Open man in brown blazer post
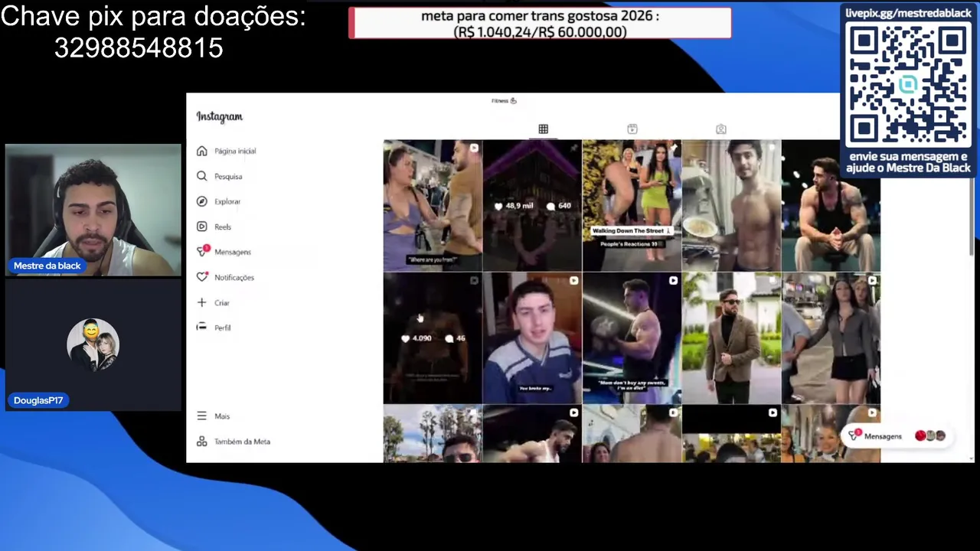 coord(731,338)
